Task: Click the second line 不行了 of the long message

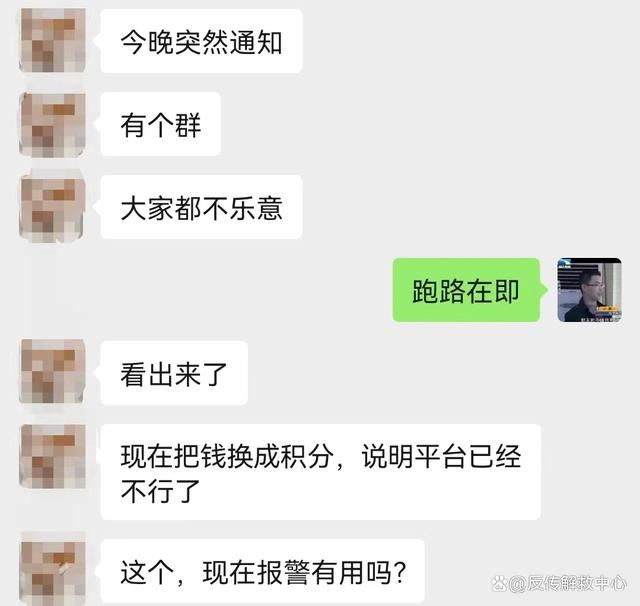Action: 160,491
